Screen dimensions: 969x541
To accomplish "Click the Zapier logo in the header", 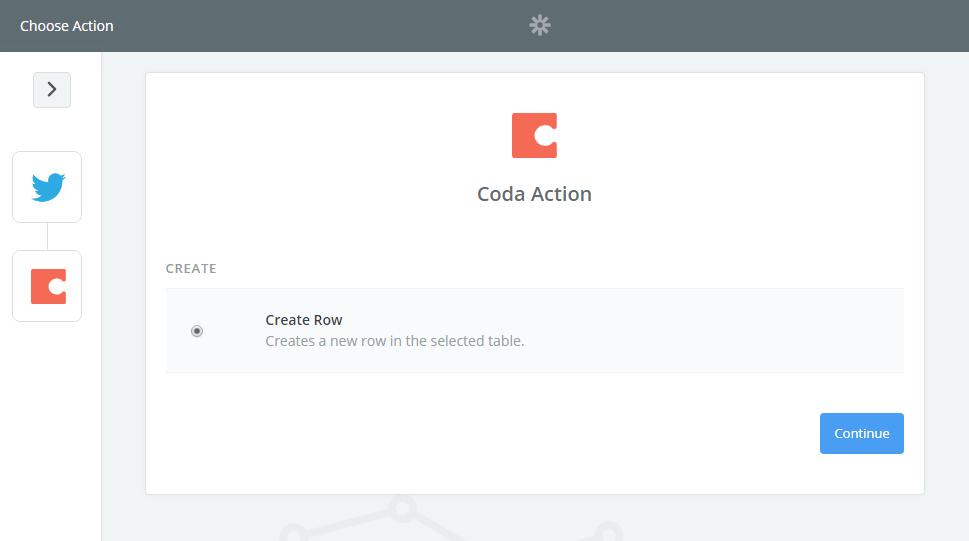I will click(x=540, y=25).
